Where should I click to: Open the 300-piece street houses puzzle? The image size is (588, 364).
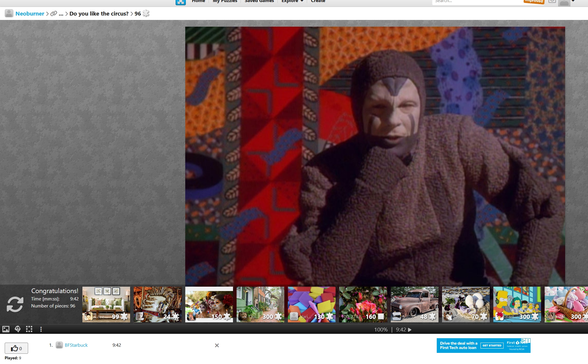260,305
